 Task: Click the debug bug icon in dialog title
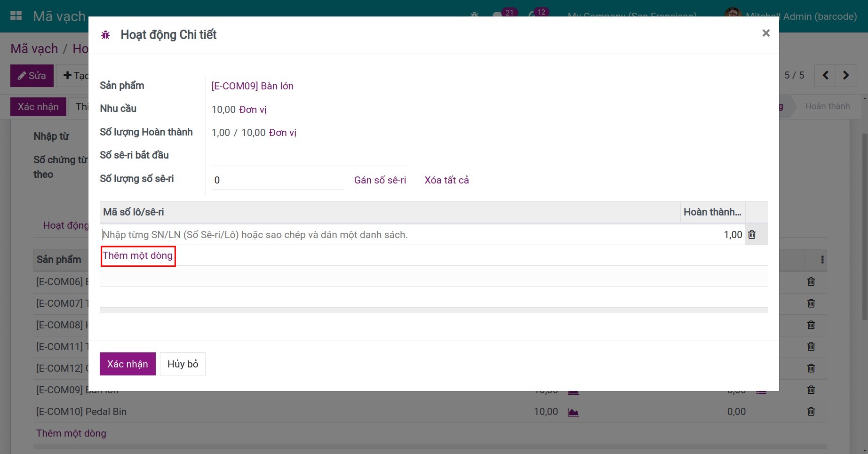105,35
